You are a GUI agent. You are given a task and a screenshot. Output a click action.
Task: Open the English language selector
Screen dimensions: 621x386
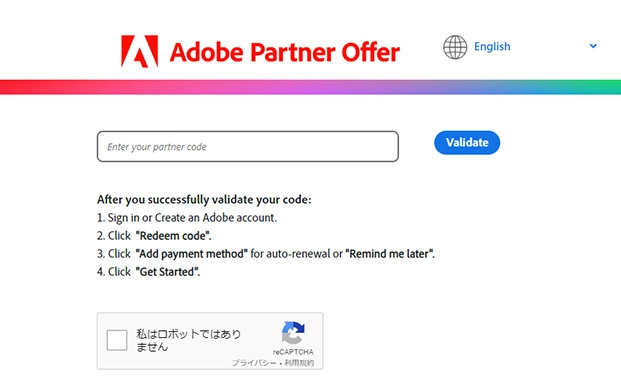pyautogui.click(x=492, y=46)
